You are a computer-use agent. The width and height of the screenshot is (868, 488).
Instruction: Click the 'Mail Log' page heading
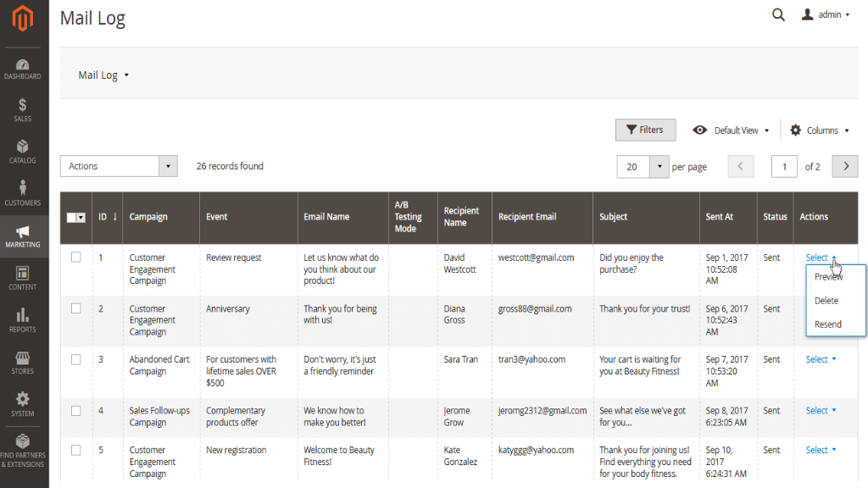(92, 18)
